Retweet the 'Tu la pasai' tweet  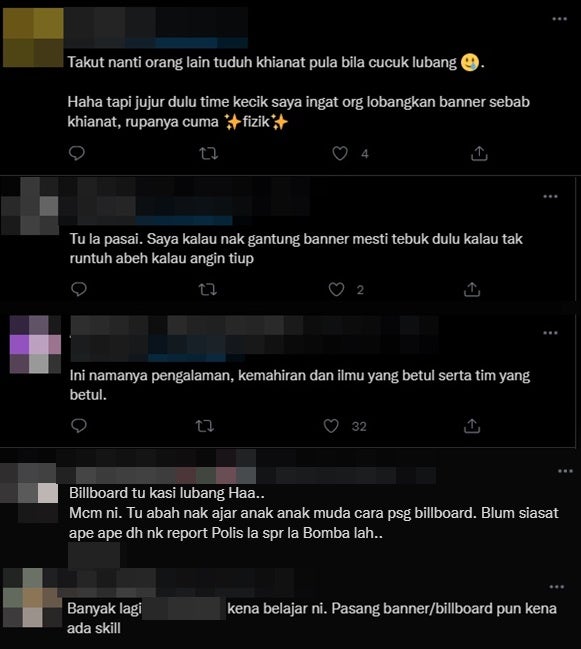(x=207, y=289)
